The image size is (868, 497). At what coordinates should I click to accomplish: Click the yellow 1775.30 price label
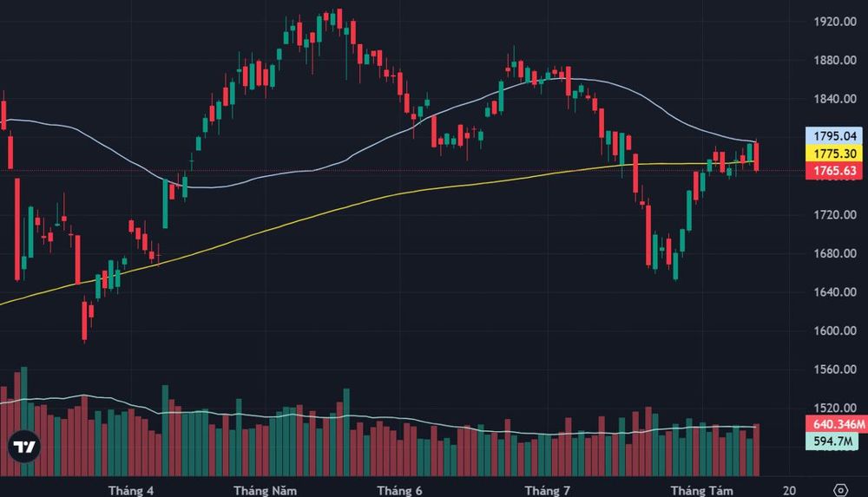click(835, 154)
